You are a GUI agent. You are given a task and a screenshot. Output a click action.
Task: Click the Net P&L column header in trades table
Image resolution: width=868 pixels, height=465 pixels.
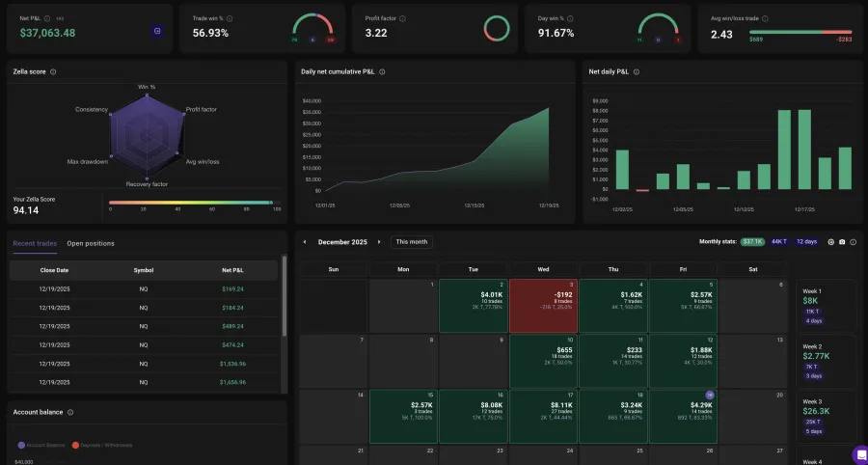tap(232, 271)
